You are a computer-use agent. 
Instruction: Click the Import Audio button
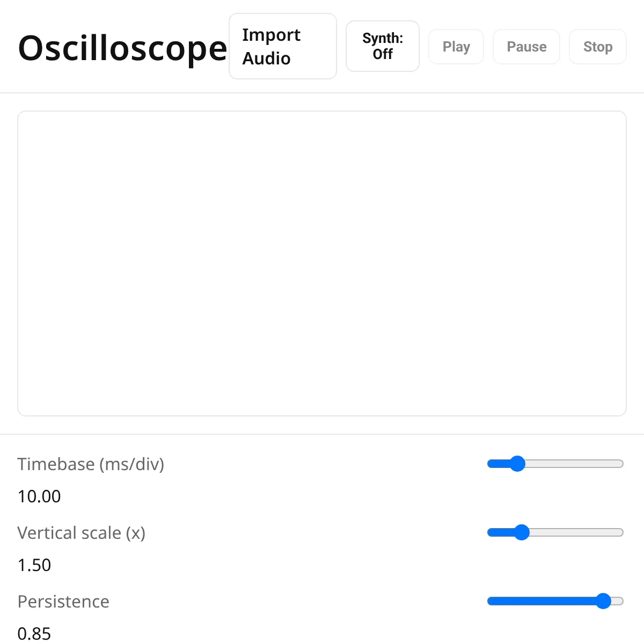282,47
